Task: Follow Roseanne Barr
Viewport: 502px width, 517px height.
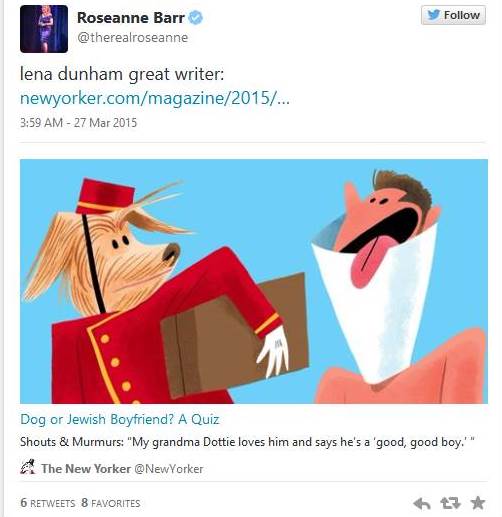Action: (453, 15)
